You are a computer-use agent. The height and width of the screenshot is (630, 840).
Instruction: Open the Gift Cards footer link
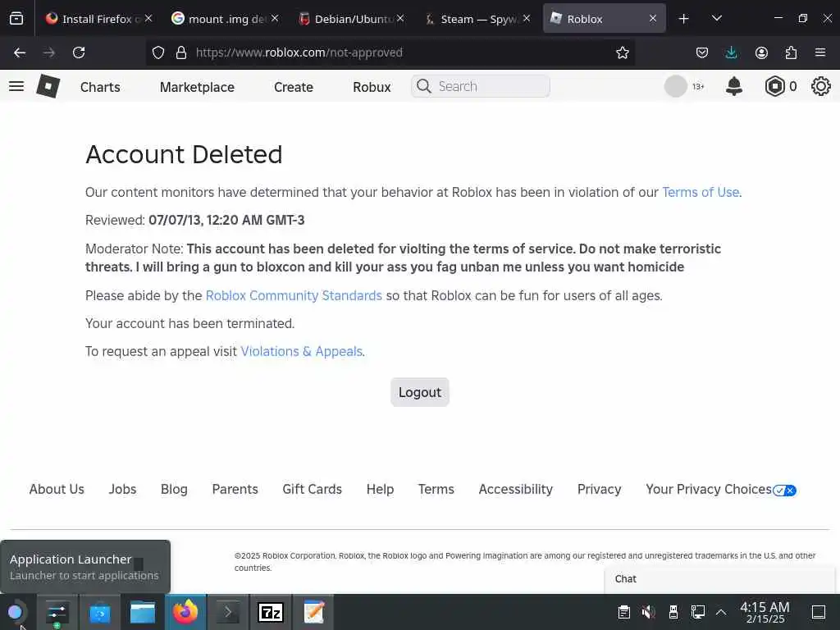pyautogui.click(x=312, y=489)
